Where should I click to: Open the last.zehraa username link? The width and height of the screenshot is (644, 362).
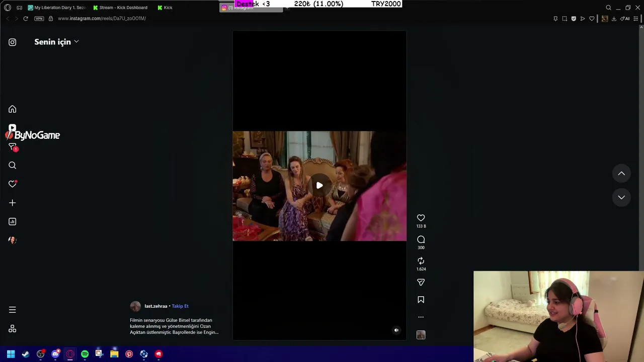tap(156, 306)
